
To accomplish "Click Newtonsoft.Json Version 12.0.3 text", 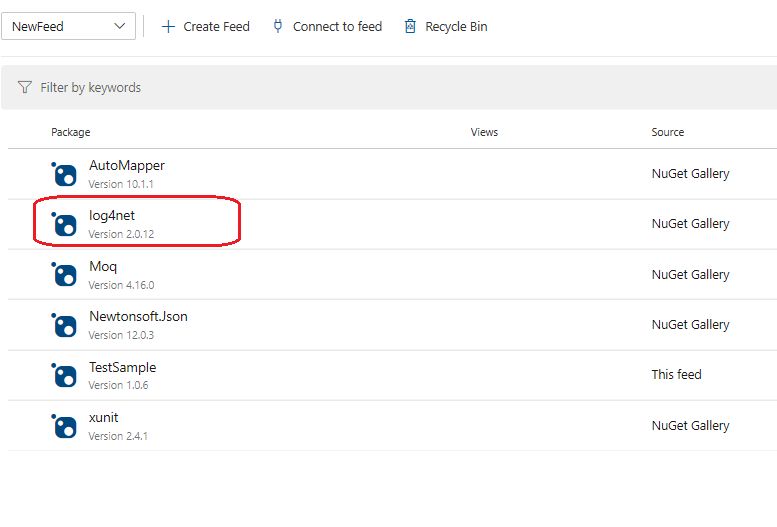I will [x=121, y=335].
